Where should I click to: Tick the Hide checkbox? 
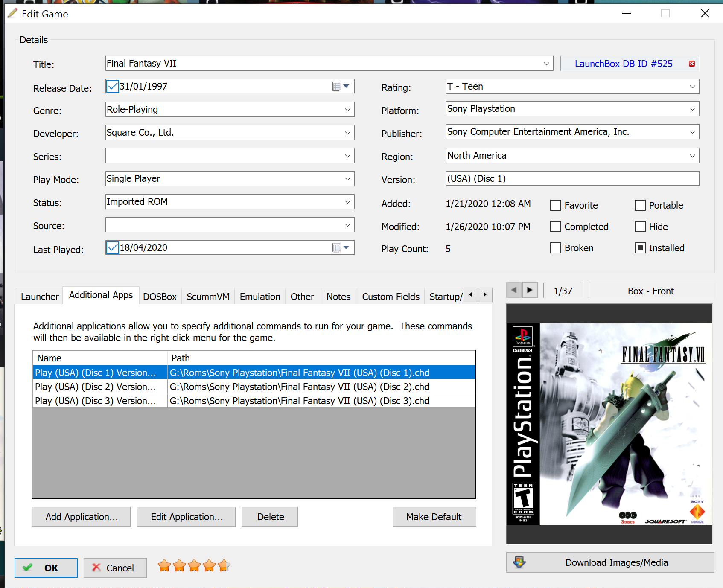(x=640, y=227)
